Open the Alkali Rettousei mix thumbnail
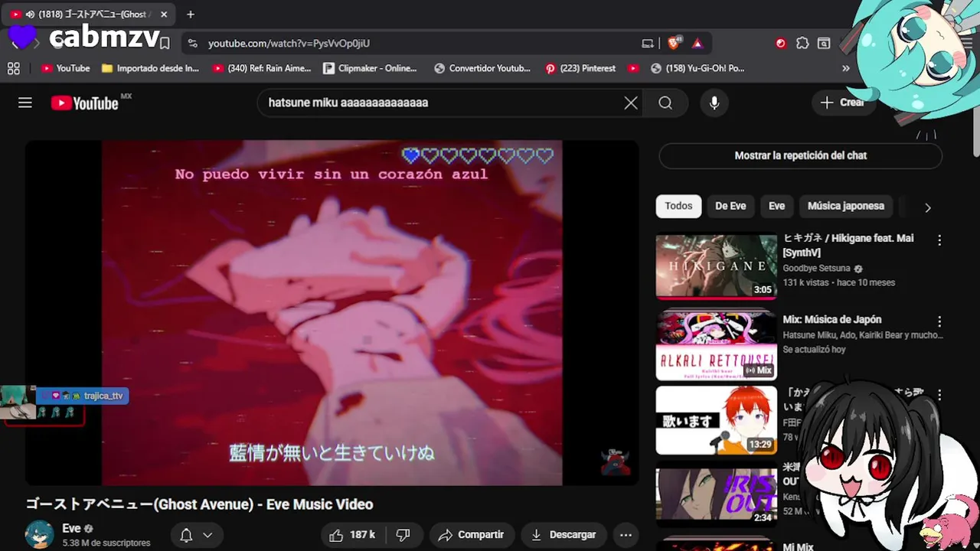 716,345
